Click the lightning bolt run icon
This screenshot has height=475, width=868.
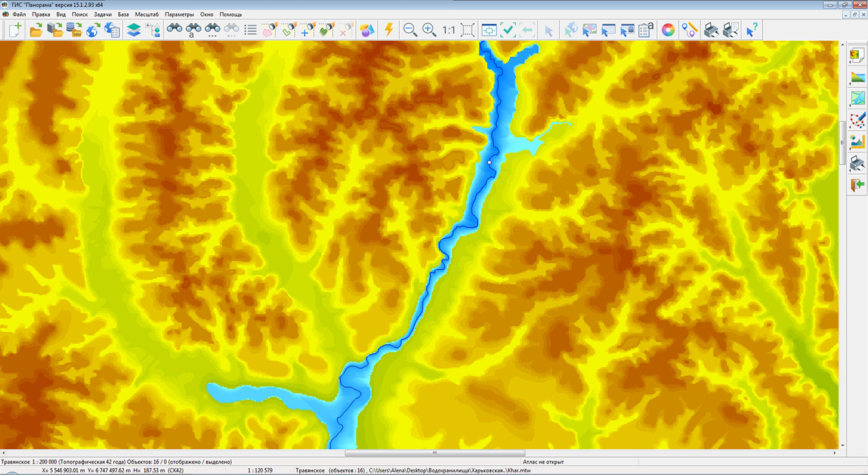389,30
